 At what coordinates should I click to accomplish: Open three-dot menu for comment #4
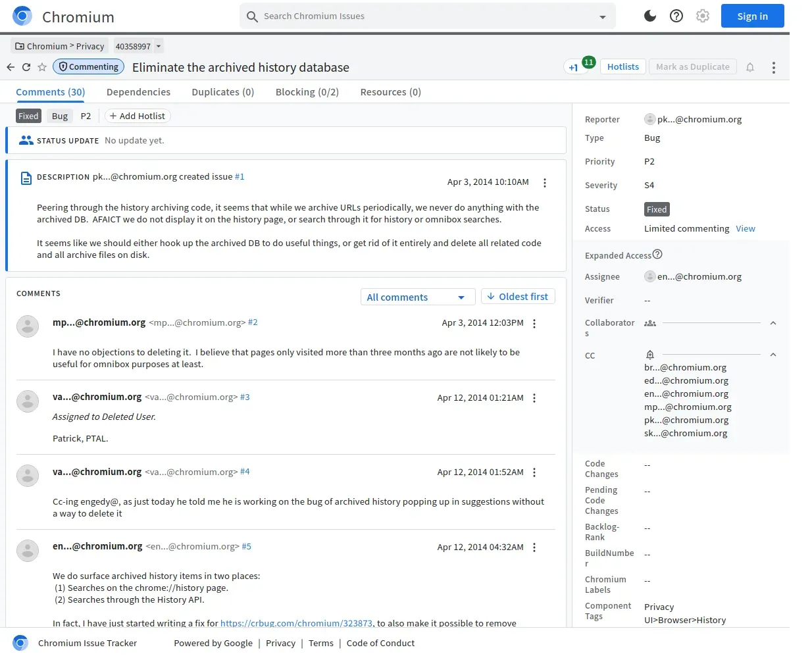point(534,472)
